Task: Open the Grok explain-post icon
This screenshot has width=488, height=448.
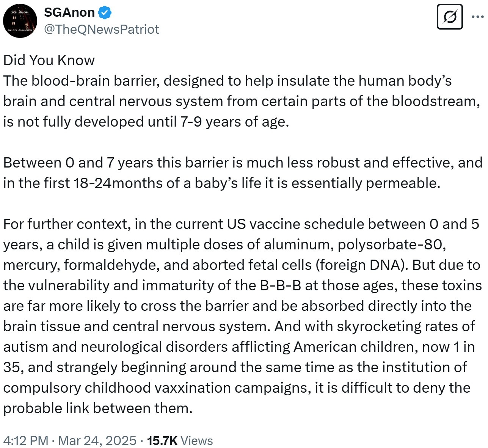Action: (450, 17)
